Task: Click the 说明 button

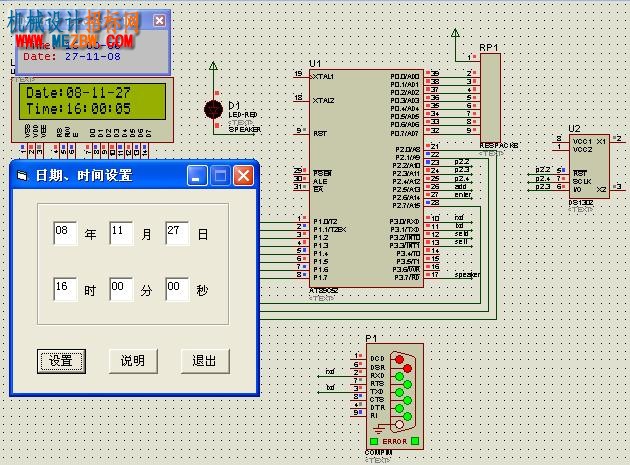Action: pos(133,361)
